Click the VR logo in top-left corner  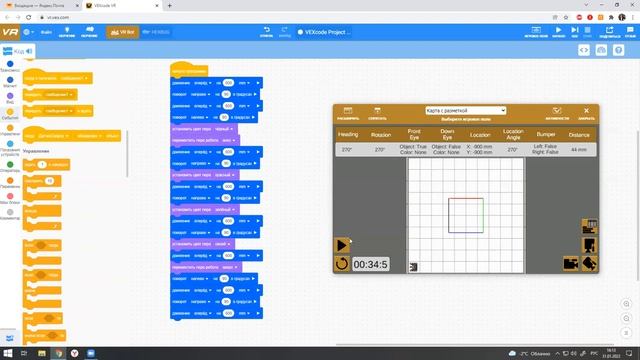(10, 32)
